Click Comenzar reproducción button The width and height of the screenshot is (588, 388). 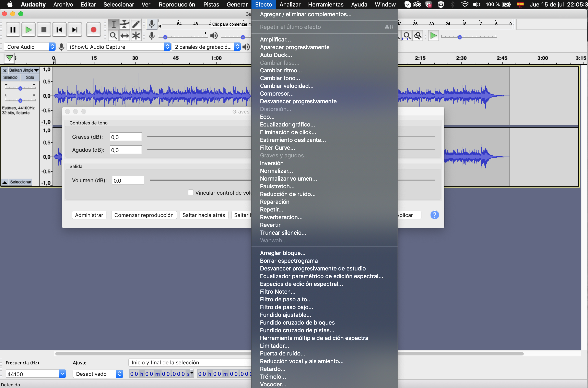point(144,215)
